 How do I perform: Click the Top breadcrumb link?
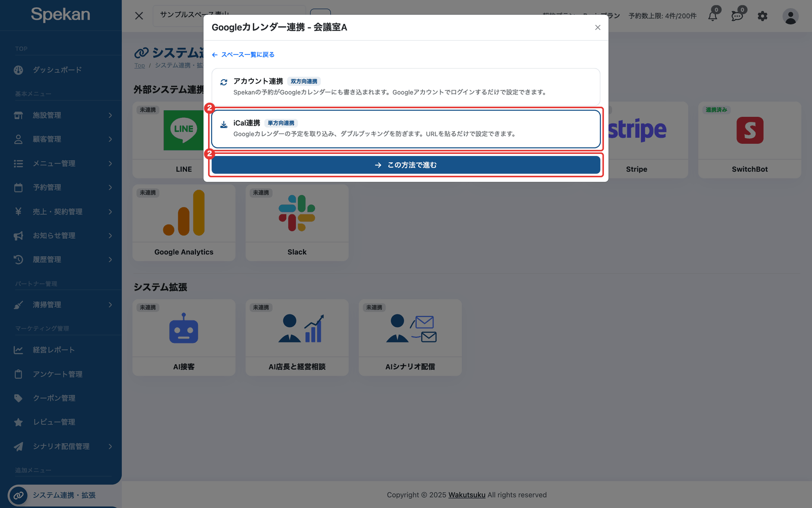pos(140,66)
